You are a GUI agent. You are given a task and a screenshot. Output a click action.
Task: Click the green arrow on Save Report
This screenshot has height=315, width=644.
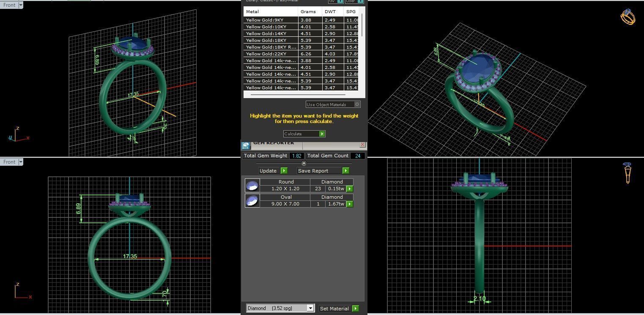pos(346,170)
